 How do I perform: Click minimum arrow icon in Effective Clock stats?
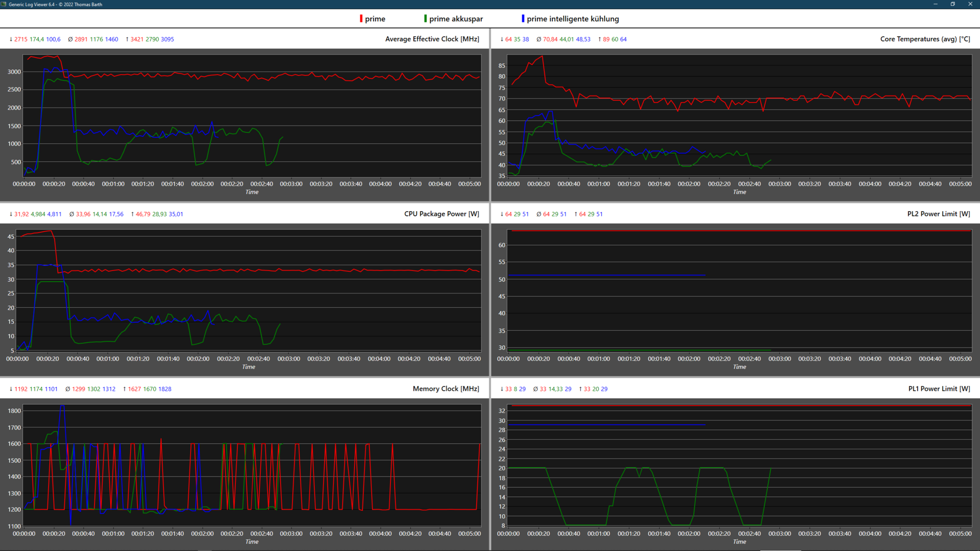pyautogui.click(x=11, y=39)
